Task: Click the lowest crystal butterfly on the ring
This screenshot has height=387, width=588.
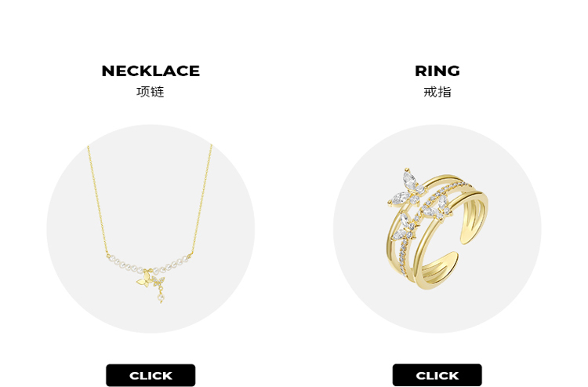Action: [x=405, y=228]
